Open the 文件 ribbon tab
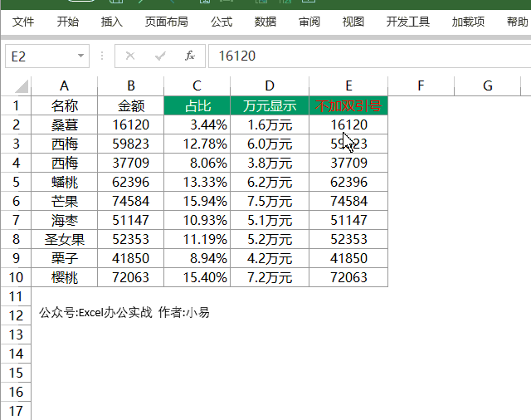Viewport: 531px width, 420px height. (23, 22)
